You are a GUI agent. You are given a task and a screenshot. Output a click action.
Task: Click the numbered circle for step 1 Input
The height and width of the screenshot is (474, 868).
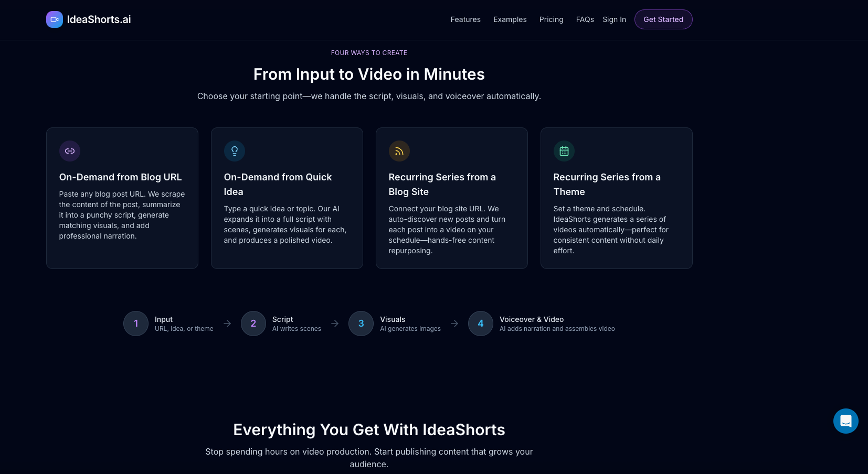[x=136, y=324]
